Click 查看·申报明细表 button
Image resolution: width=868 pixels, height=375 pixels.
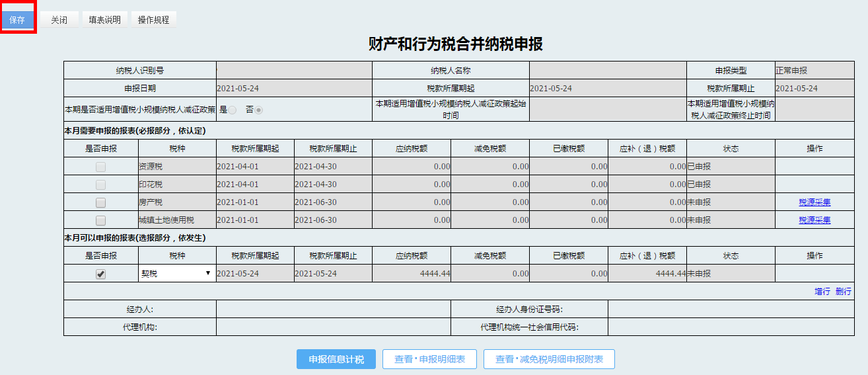point(429,359)
